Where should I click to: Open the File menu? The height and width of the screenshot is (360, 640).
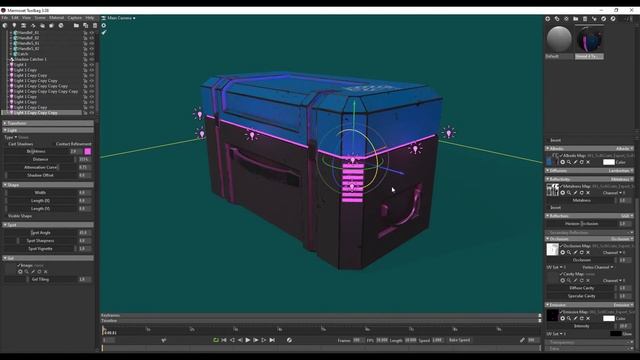(x=4, y=18)
